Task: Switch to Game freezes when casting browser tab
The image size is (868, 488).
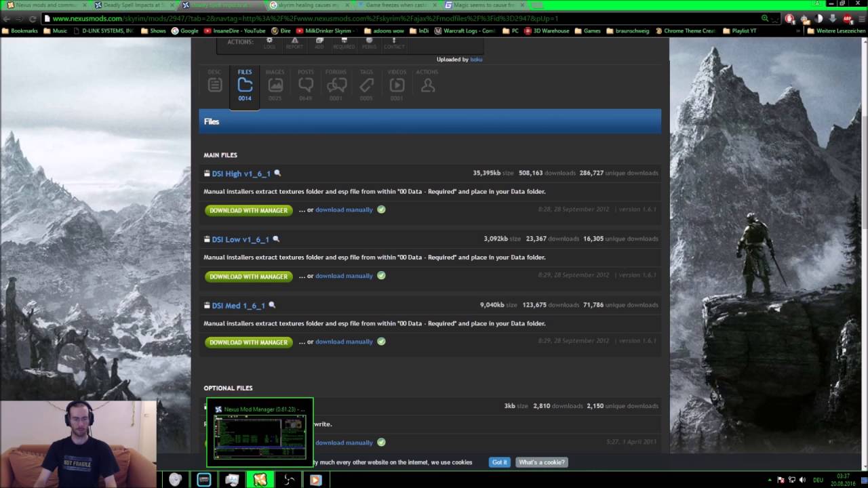Action: point(396,5)
